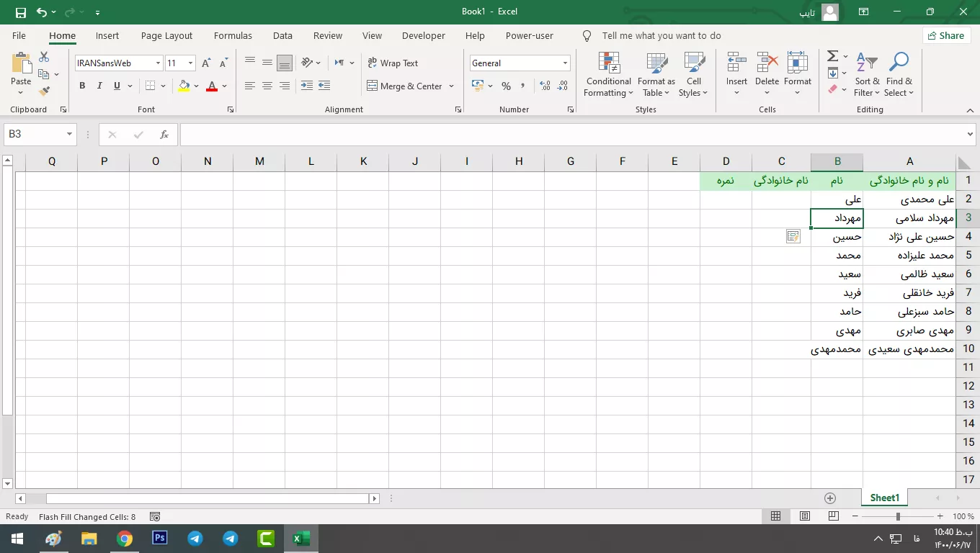Screen dimensions: 980x553
Task: Click the Delete cells button
Action: pos(767,74)
